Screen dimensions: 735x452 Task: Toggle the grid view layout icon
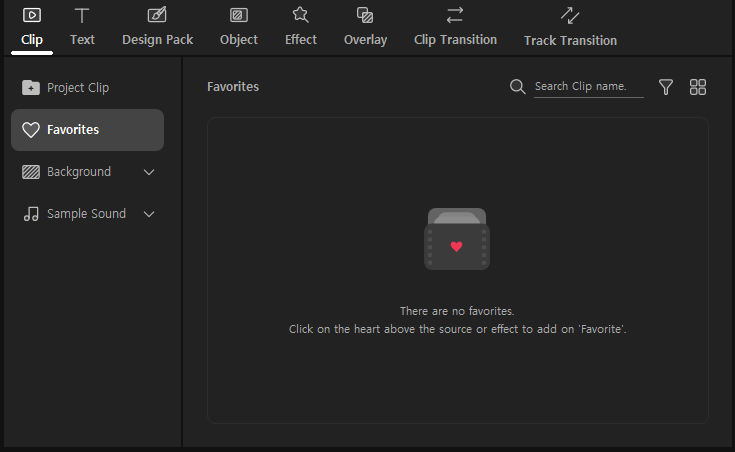[x=698, y=87]
